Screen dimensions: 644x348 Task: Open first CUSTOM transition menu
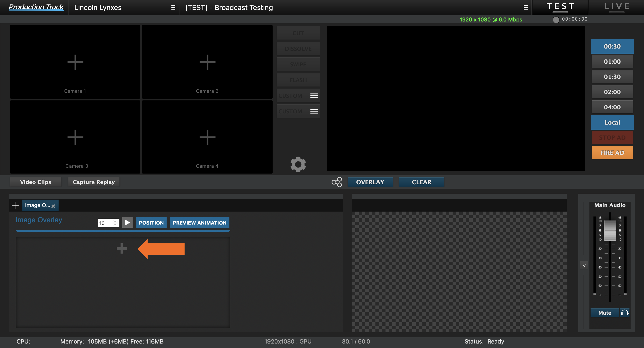point(314,96)
